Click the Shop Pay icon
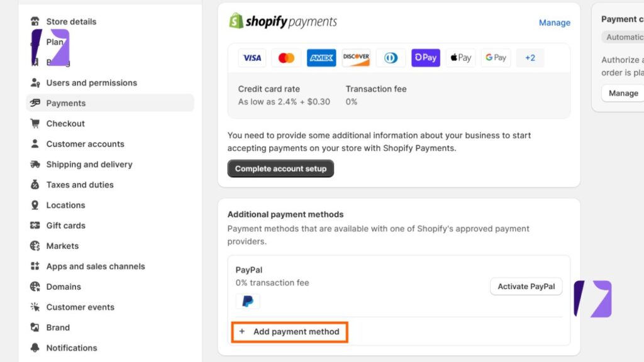Image resolution: width=644 pixels, height=362 pixels. 425,57
